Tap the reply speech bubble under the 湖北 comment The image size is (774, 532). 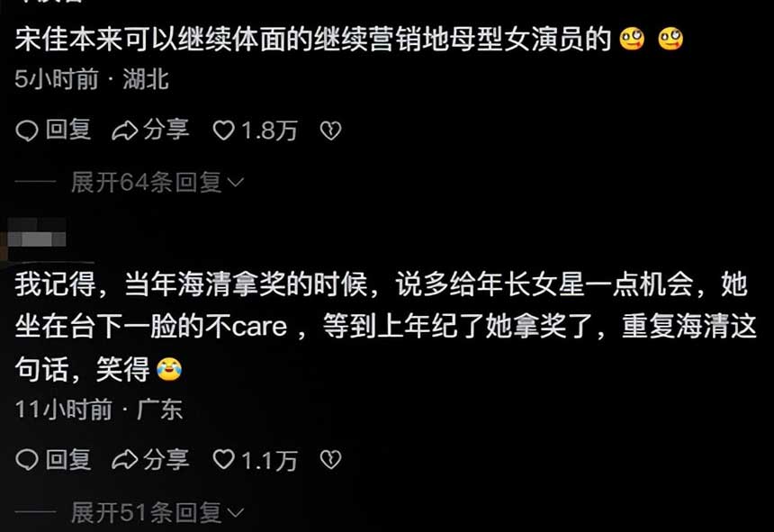[x=27, y=131]
